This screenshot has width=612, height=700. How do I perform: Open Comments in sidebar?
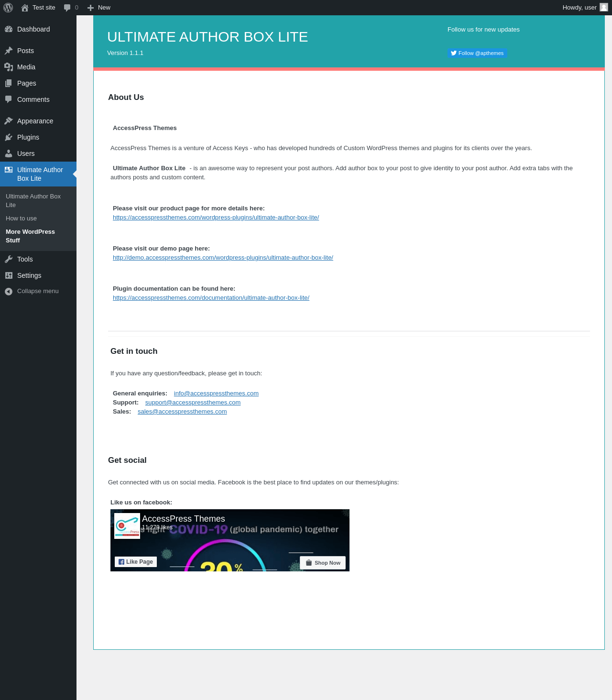(x=38, y=99)
